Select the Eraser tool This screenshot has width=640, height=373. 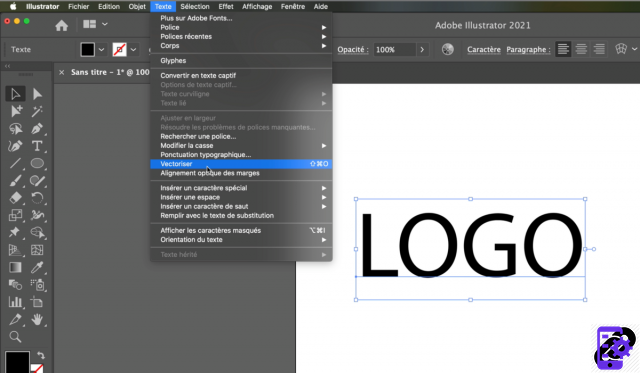(16, 198)
